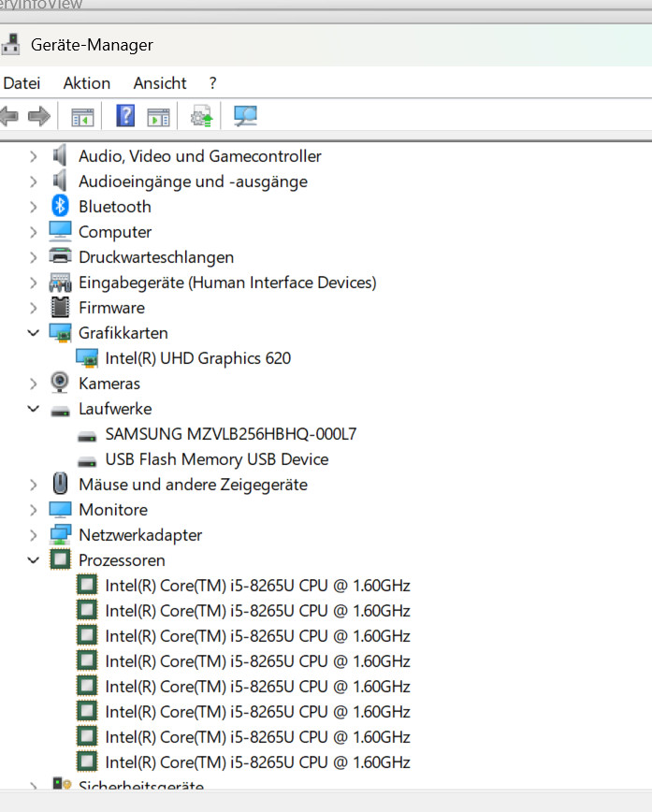Select the Prozessoren label
This screenshot has height=812, width=652.
coord(122,560)
